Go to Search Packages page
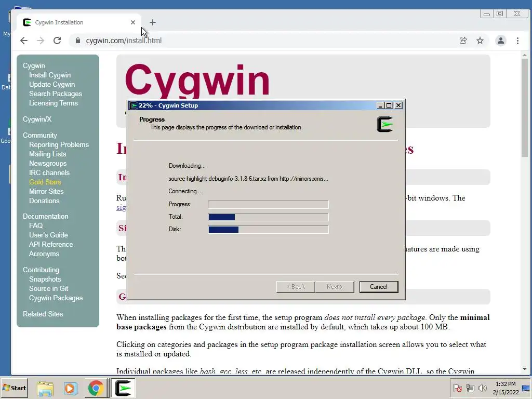The height and width of the screenshot is (399, 532). click(55, 94)
